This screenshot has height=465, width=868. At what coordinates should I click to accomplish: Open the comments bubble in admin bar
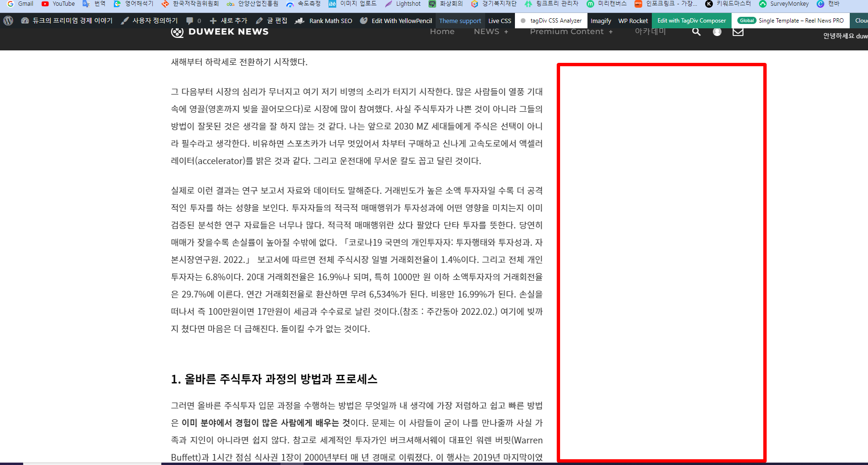click(x=194, y=21)
